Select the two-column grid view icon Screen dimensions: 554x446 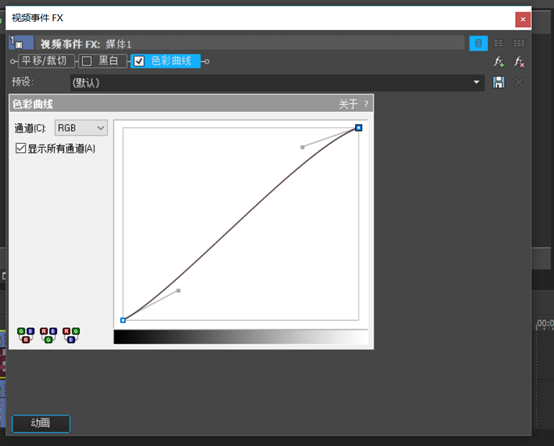[x=498, y=43]
